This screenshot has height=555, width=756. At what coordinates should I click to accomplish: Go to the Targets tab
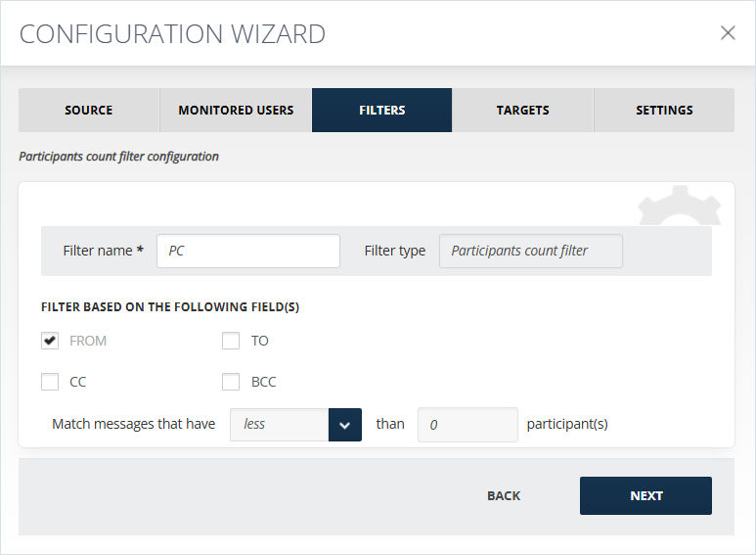[x=522, y=110]
